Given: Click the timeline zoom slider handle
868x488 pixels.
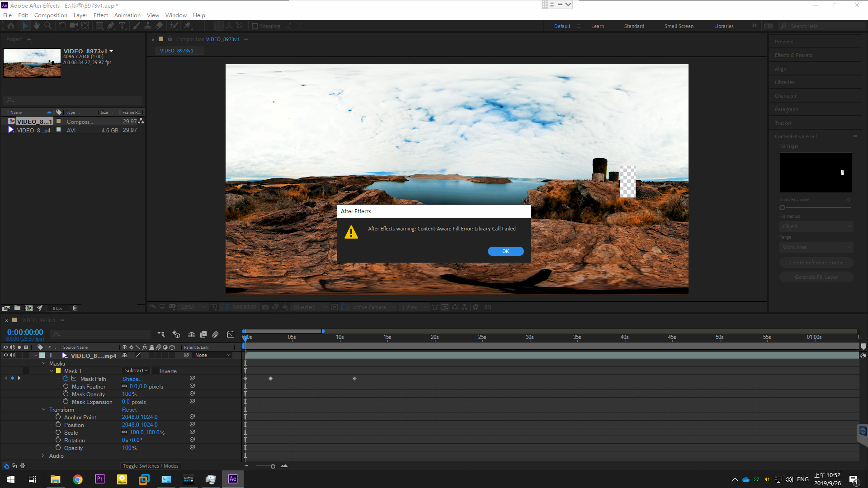Looking at the screenshot, I should [x=273, y=466].
